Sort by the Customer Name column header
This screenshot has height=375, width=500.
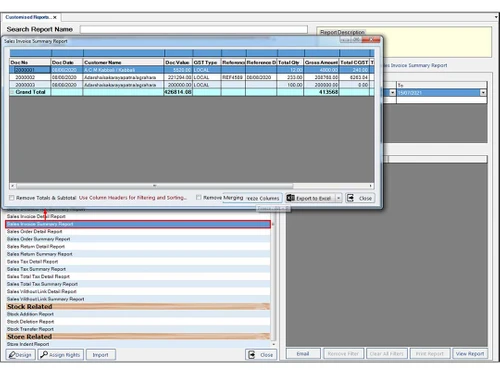point(123,62)
